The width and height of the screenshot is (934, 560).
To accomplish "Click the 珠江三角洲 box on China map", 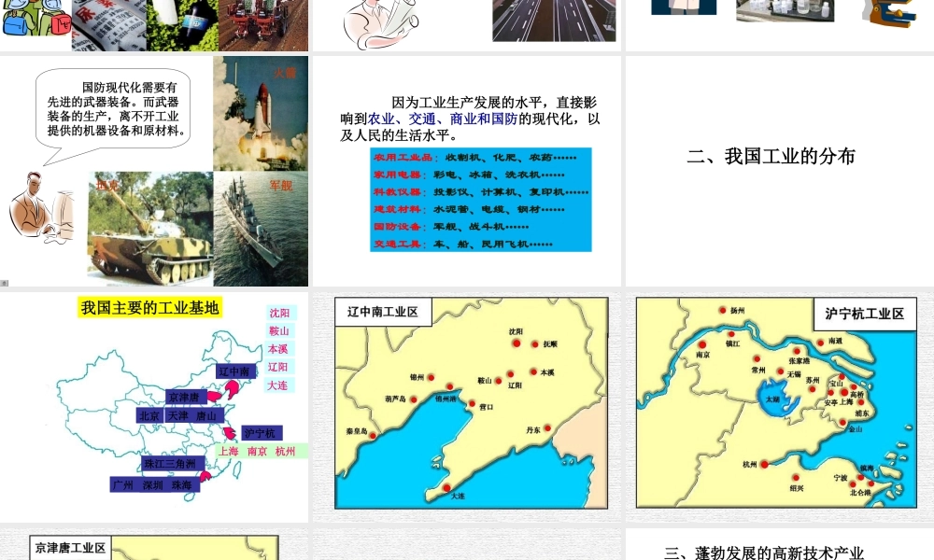I will pyautogui.click(x=174, y=464).
